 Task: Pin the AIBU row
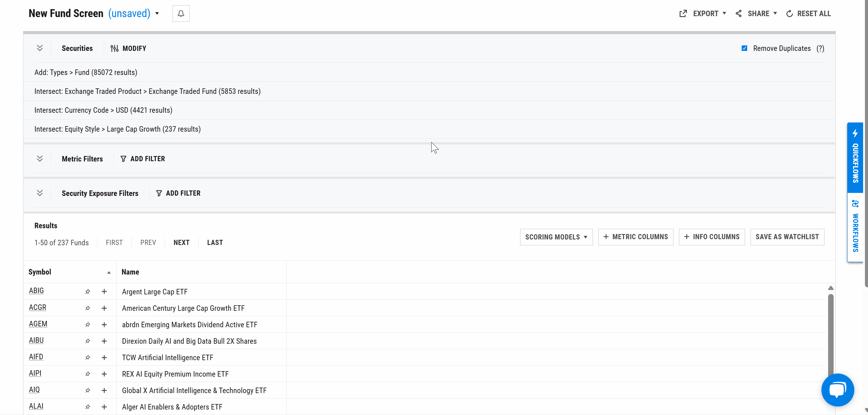click(88, 341)
